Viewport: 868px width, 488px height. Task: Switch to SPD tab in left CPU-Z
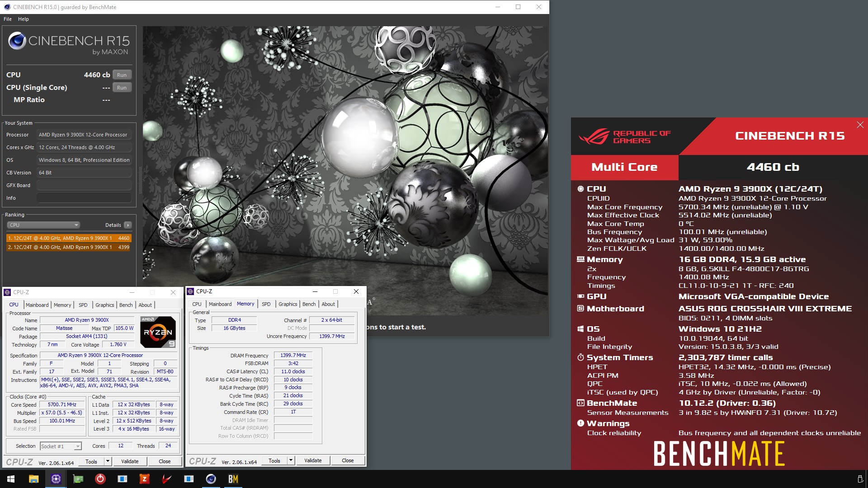[x=83, y=305]
